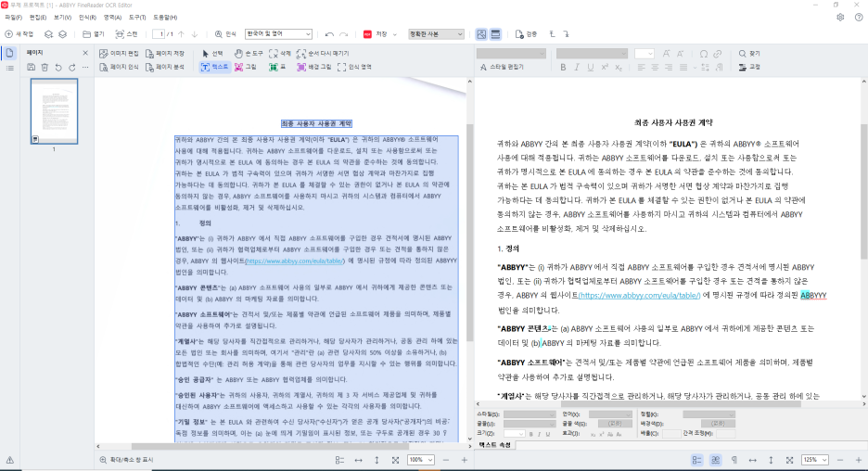The width and height of the screenshot is (868, 471).
Task: Click the Find (찾기) button
Action: (749, 54)
